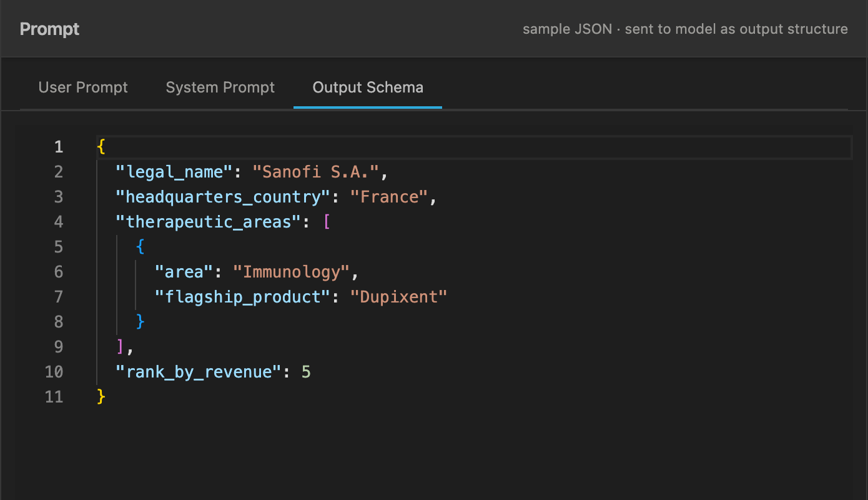Screen dimensions: 868x500
Task: Click the "France" value
Action: click(x=389, y=197)
